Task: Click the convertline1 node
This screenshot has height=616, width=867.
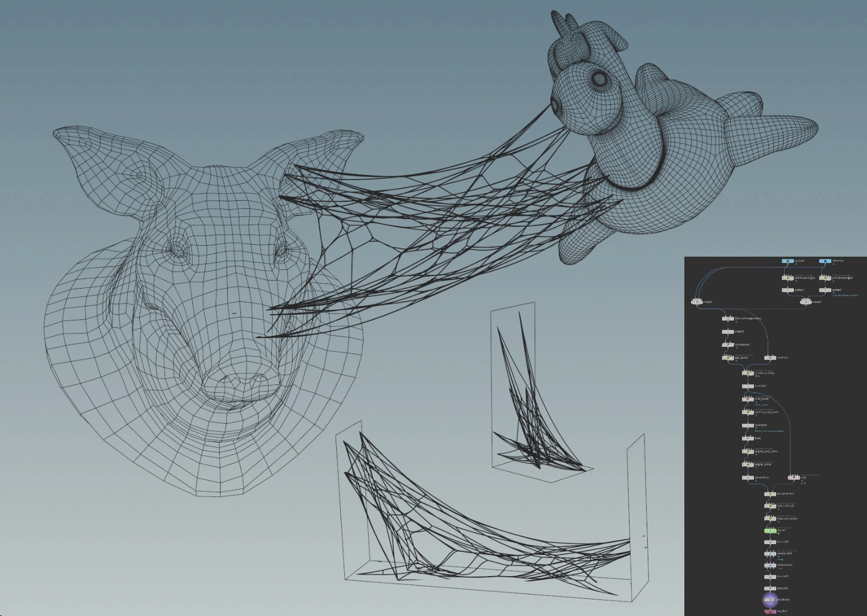Action: 747,477
